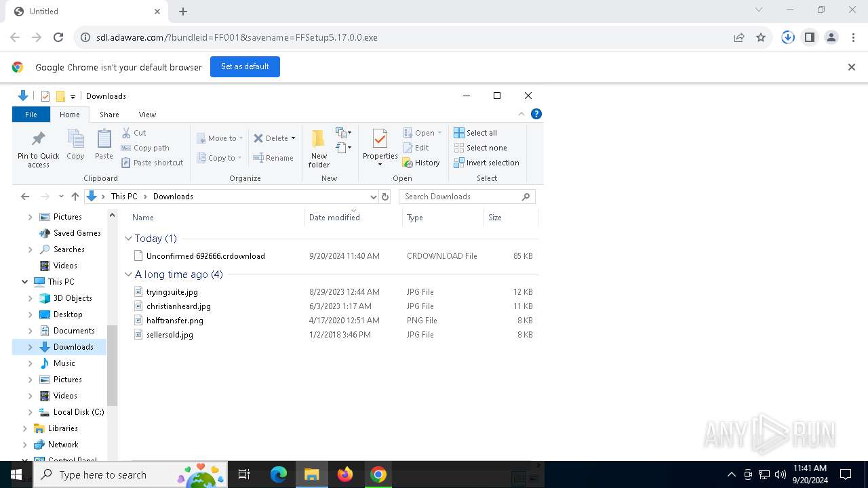Open the Properties ribbon button
This screenshot has height=488, width=868.
click(380, 148)
